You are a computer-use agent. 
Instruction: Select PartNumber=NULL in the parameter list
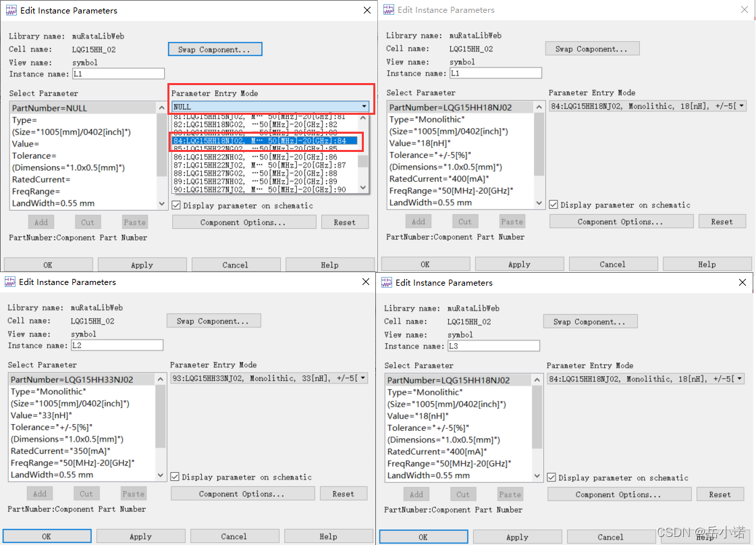[83, 108]
